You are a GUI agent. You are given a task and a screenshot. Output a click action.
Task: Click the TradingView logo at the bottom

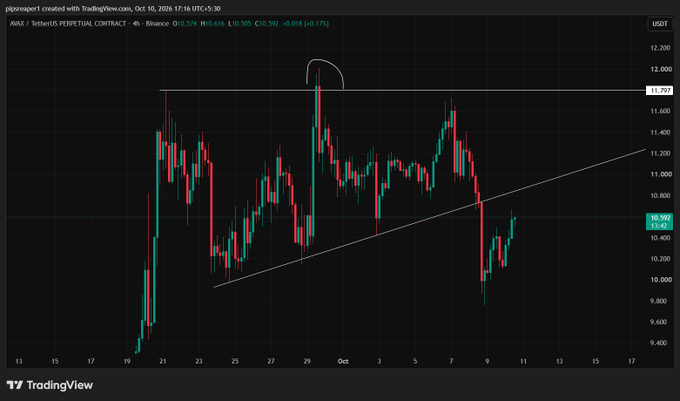(x=50, y=385)
